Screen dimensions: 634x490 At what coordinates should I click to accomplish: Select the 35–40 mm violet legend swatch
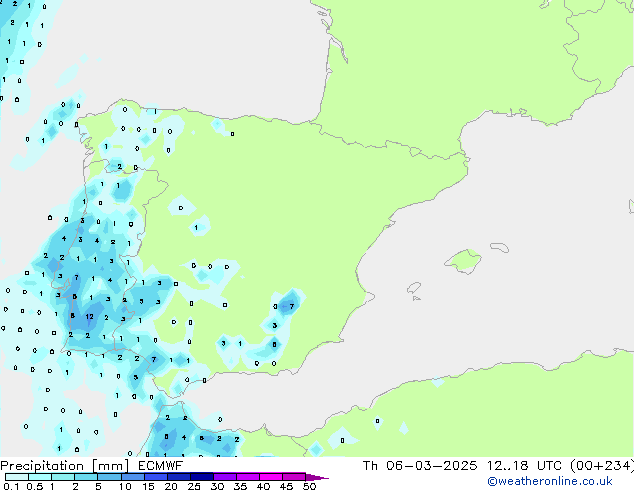point(247,477)
